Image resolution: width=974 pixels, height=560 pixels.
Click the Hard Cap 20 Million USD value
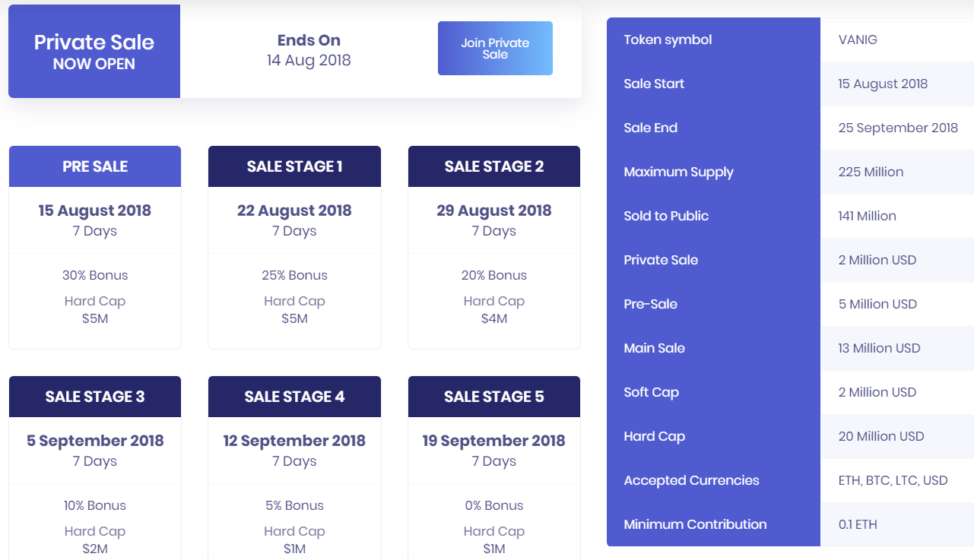point(881,436)
